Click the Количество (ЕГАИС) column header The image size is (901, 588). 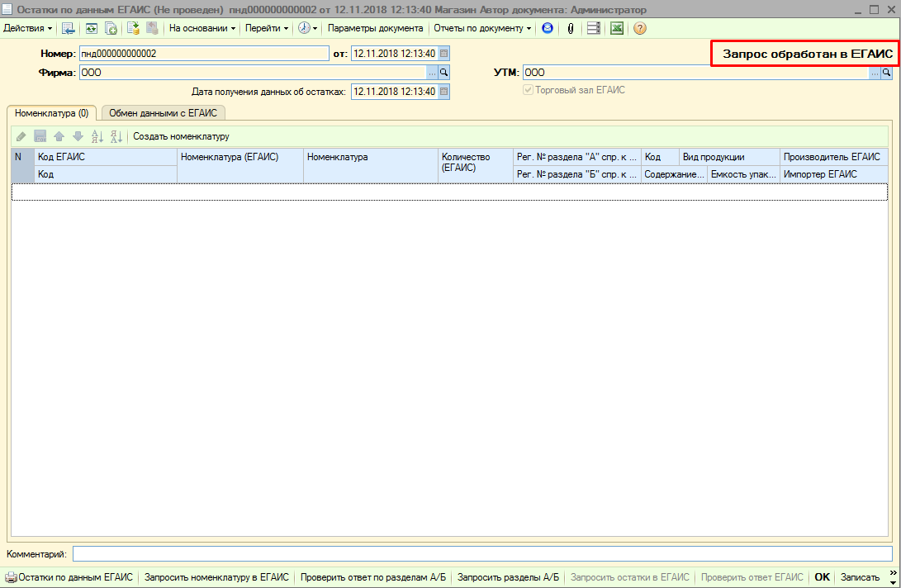pos(476,165)
